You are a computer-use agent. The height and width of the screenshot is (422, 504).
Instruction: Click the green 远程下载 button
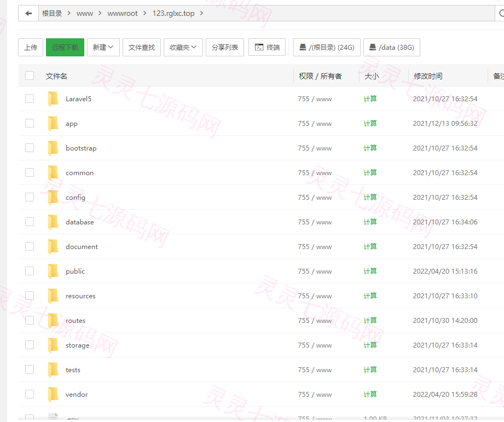[x=65, y=47]
